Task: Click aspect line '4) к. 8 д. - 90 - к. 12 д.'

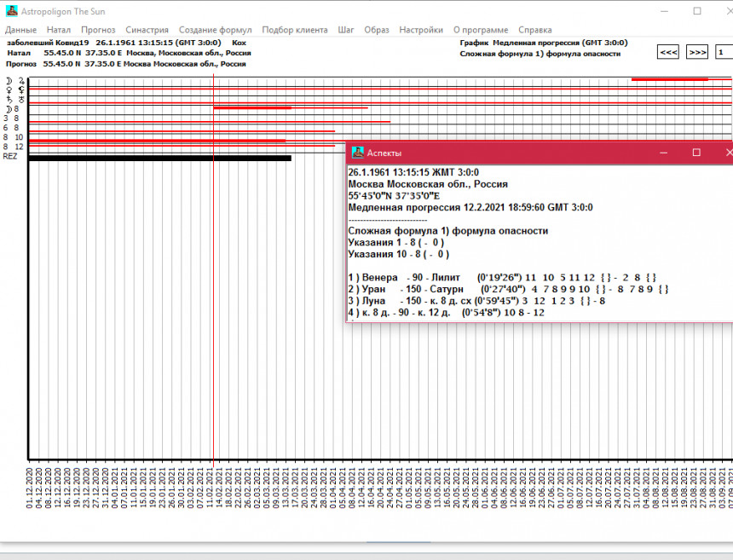Action: (446, 313)
